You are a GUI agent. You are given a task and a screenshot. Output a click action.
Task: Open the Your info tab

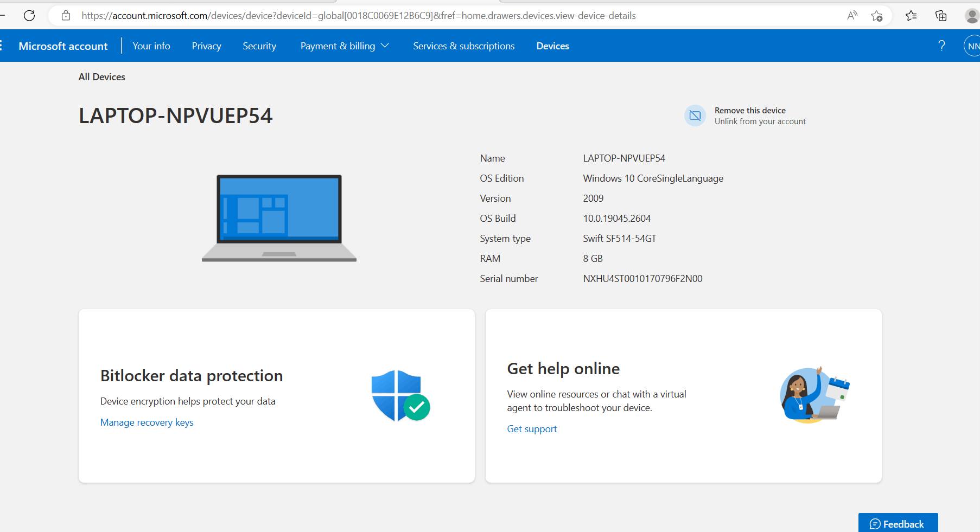click(151, 46)
